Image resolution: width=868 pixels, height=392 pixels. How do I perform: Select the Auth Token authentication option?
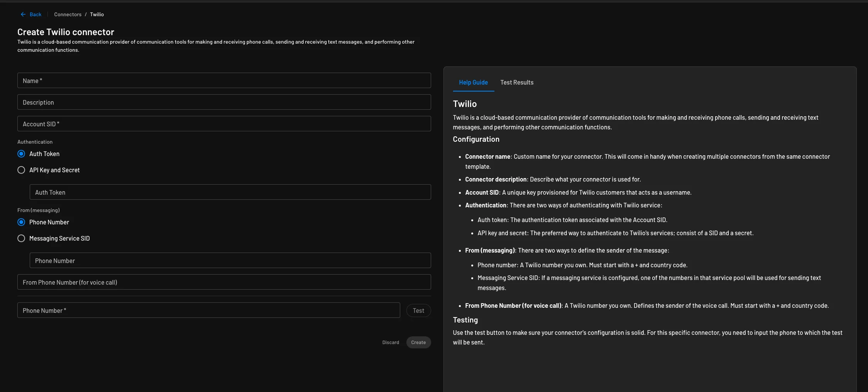coord(21,153)
